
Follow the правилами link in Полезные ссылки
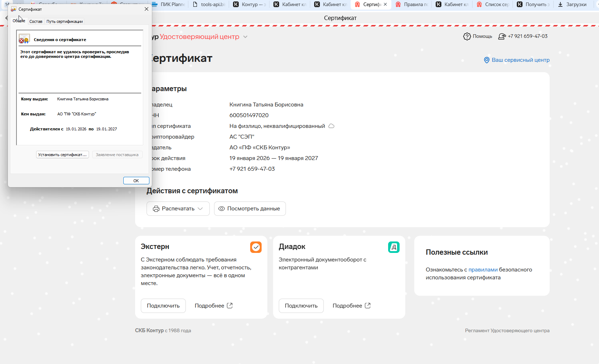[x=483, y=270]
